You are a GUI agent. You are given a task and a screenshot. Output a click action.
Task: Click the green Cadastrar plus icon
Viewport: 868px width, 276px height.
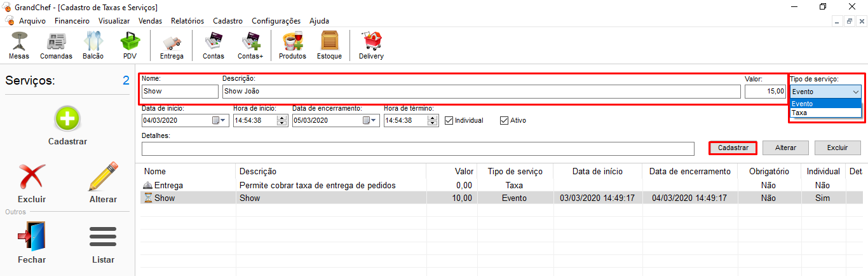pos(67,120)
